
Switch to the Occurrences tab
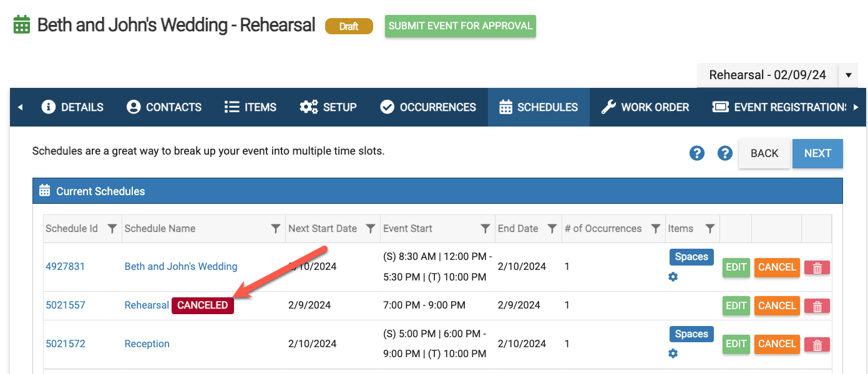point(428,107)
